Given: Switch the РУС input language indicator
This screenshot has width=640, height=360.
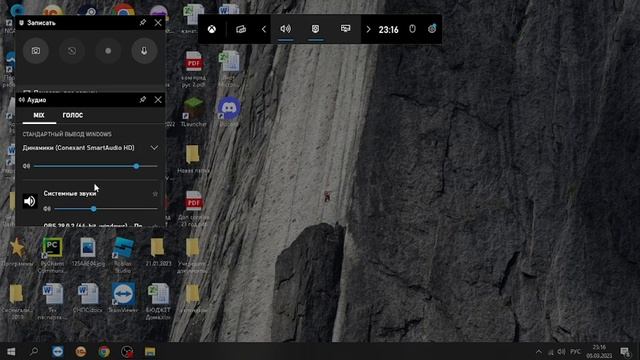Looking at the screenshot, I should [x=575, y=351].
